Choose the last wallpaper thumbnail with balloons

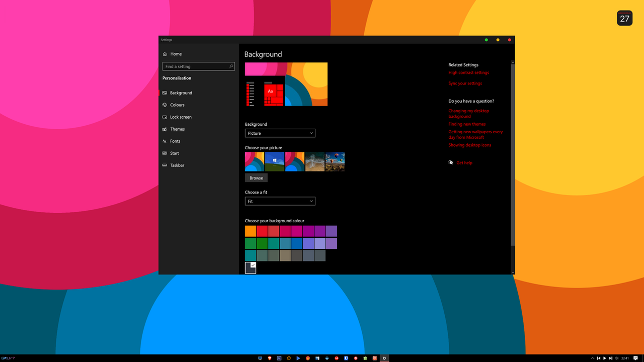click(x=335, y=162)
